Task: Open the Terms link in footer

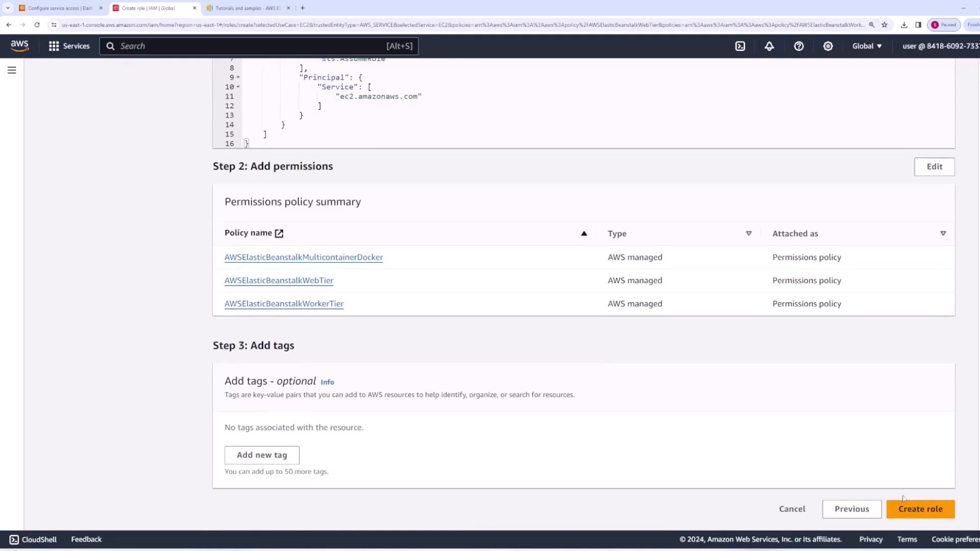Action: coord(907,539)
